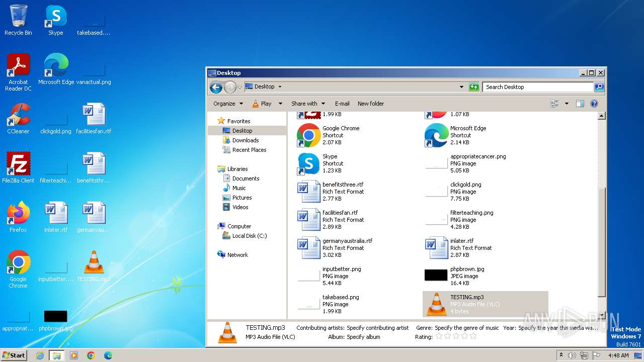Viewport: 644px width, 362px height.
Task: Select facilitiesfan.rtf in Explorer
Action: tap(331, 220)
